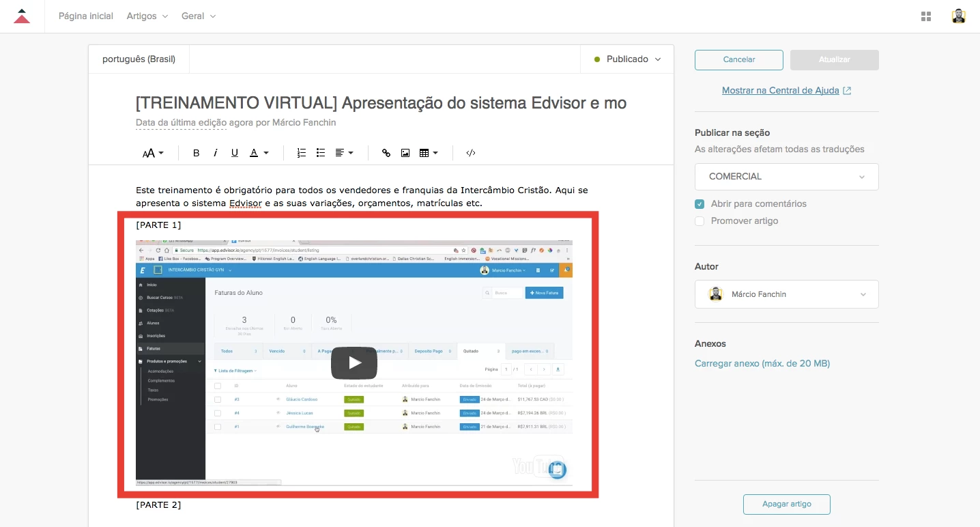Viewport: 980px width, 527px height.
Task: Open Mostrar na Central de Ajuda link
Action: pyautogui.click(x=787, y=91)
